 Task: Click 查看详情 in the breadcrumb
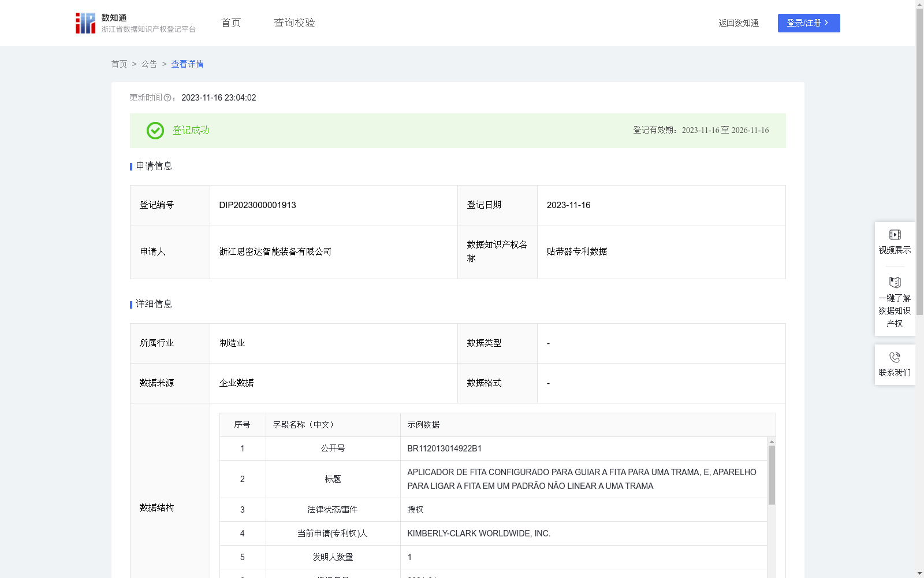[187, 64]
